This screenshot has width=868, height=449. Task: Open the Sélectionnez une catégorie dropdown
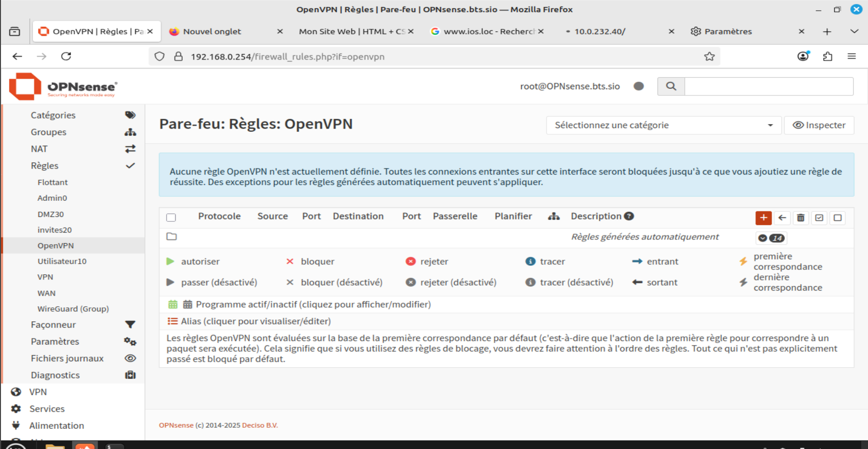point(664,125)
